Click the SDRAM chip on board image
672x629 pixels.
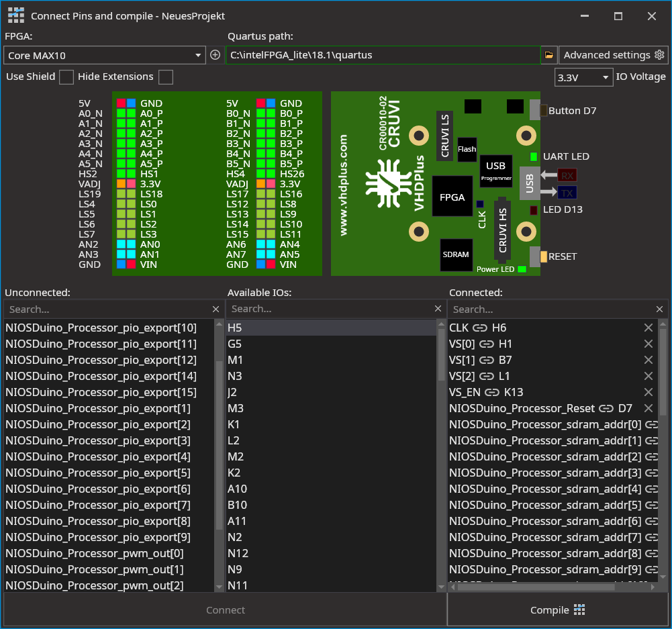pyautogui.click(x=456, y=254)
